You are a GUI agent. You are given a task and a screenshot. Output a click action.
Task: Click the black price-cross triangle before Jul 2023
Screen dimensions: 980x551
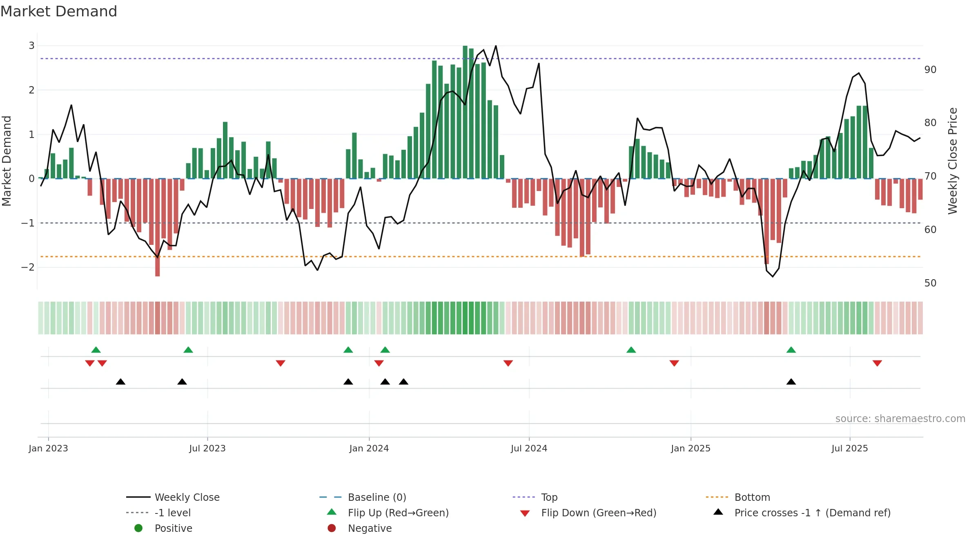pos(182,382)
